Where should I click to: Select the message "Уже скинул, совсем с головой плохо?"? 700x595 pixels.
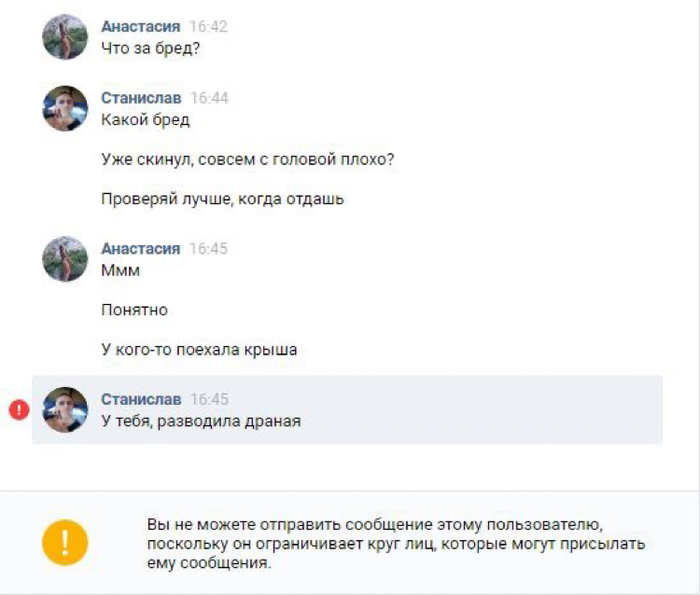248,160
